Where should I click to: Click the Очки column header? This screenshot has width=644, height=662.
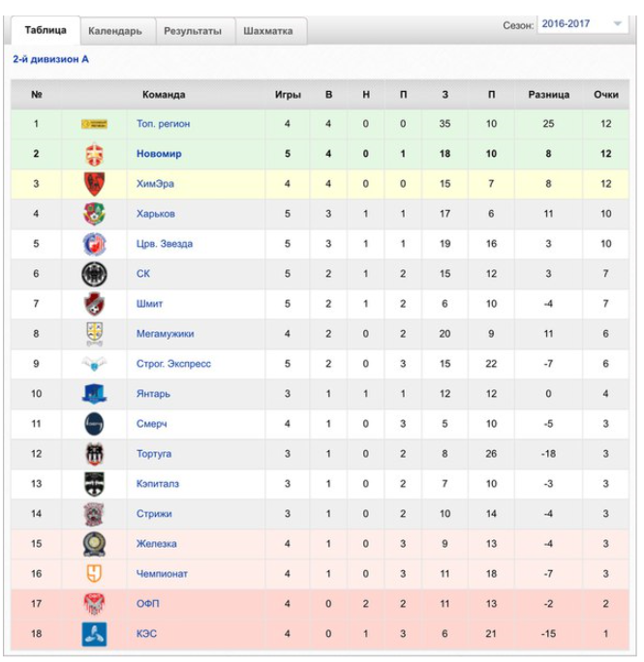point(606,95)
